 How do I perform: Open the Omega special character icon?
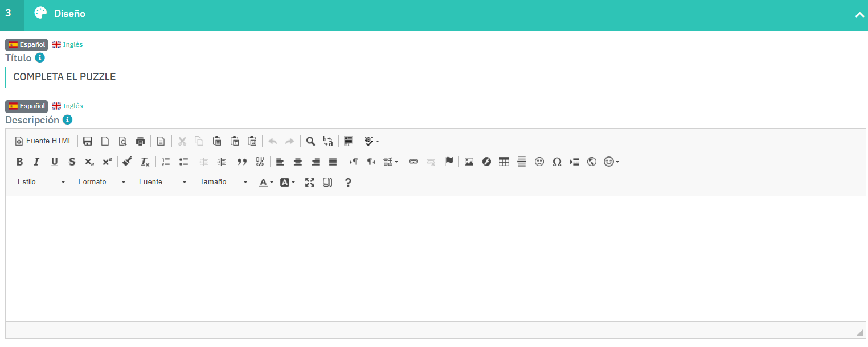click(557, 162)
